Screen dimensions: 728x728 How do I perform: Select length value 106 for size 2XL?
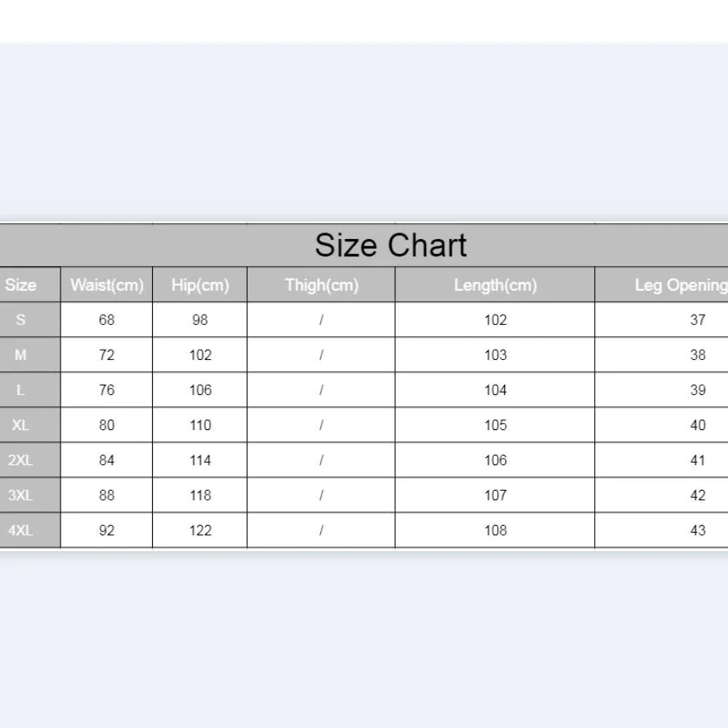pos(495,460)
